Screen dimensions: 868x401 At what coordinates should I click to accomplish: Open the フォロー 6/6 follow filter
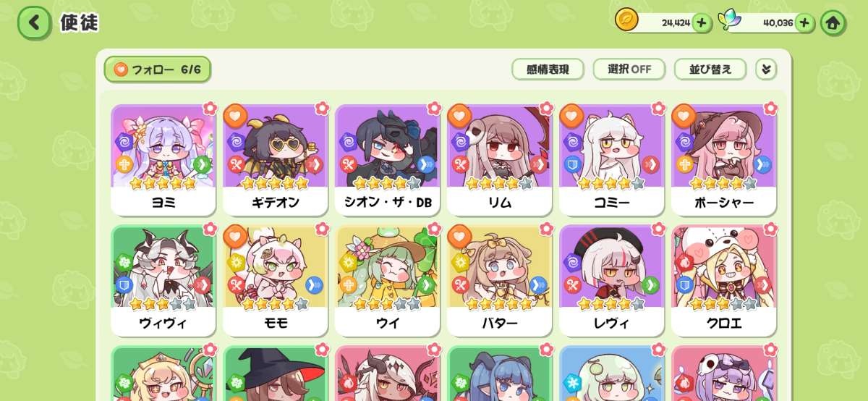pos(158,69)
